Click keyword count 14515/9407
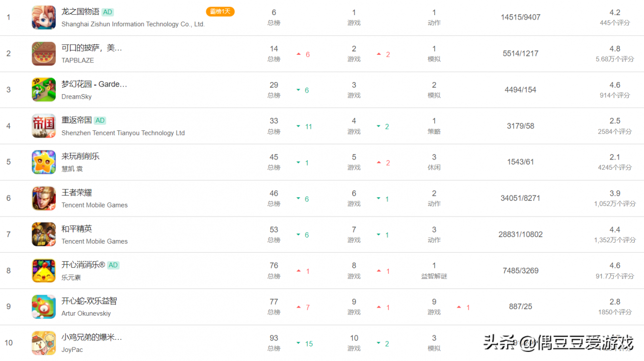 point(520,17)
